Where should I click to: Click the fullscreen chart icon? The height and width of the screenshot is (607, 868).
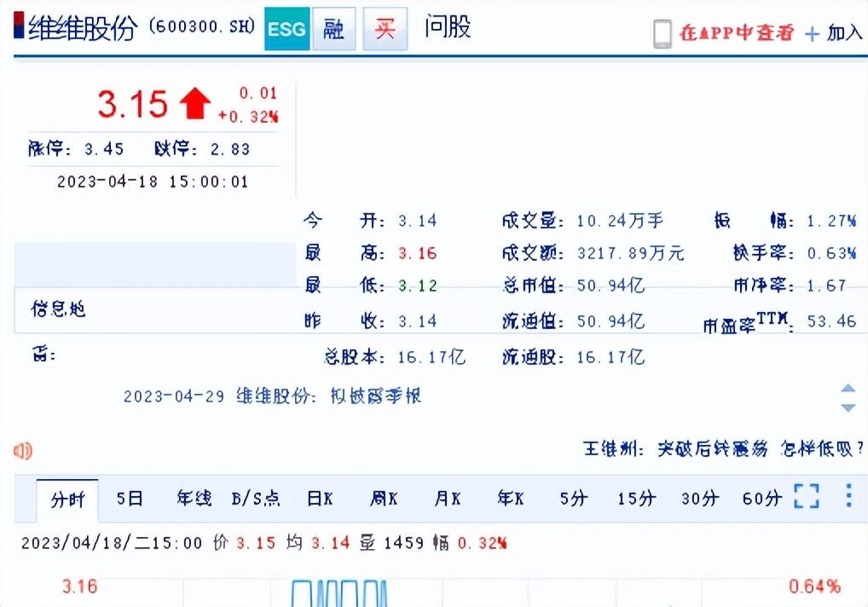[x=807, y=496]
